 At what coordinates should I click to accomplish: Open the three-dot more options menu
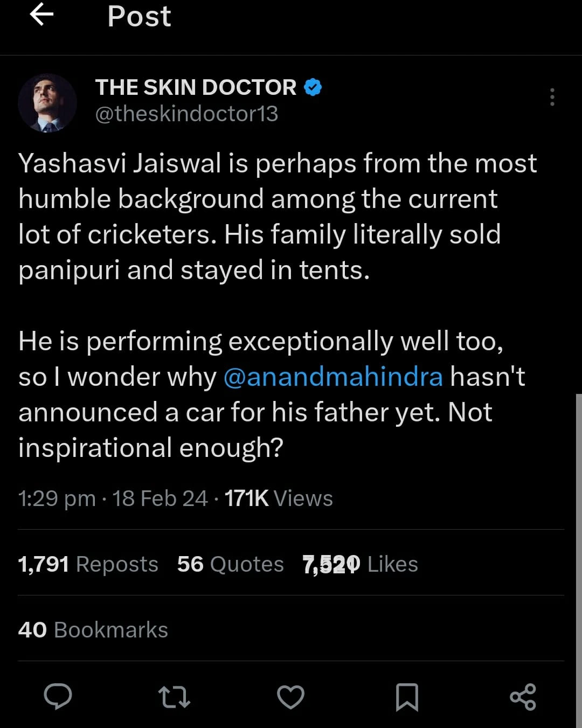tap(552, 97)
